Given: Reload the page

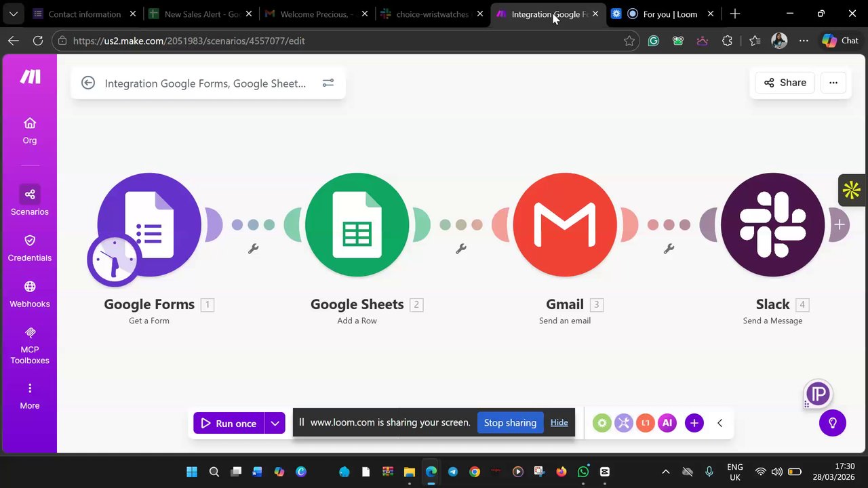Looking at the screenshot, I should (38, 41).
